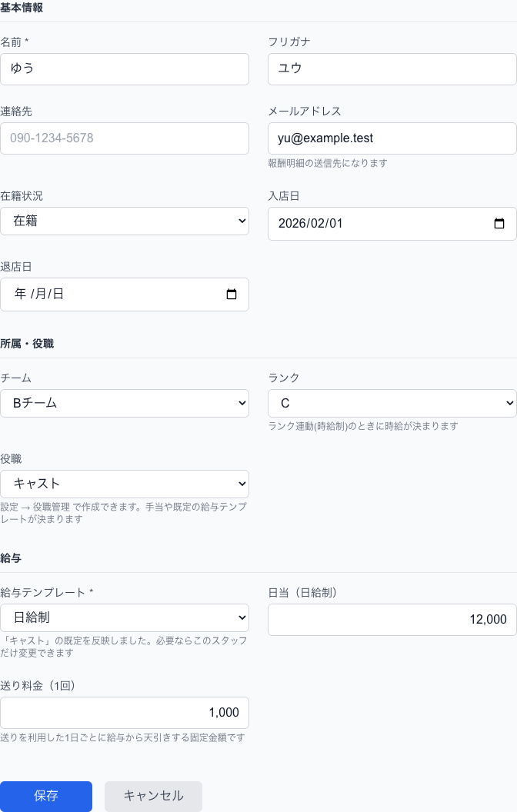Click the メールアドレス field with yu@example.test
This screenshot has height=812, width=517.
tap(392, 138)
